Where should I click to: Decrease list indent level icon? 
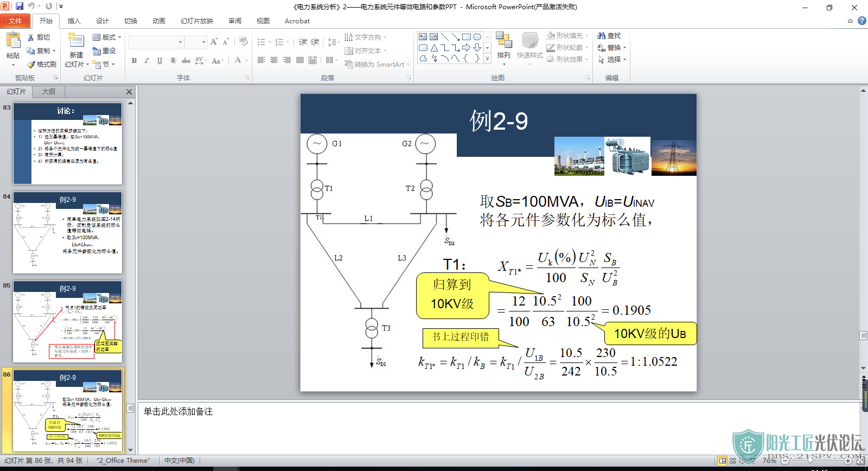303,42
